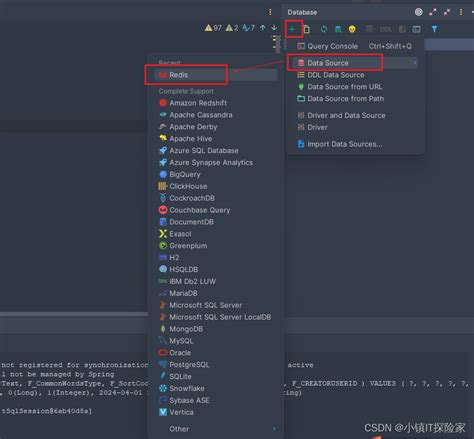This screenshot has width=474, height=439.
Task: Click Expand All icon in Database header
Action: click(433, 12)
